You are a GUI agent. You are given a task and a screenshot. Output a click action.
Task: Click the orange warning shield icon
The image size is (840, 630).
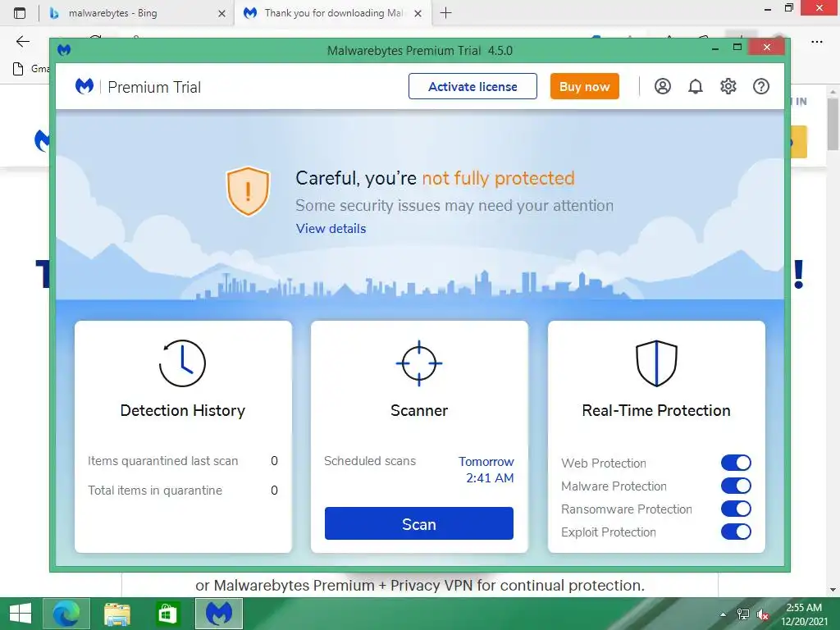coord(248,191)
